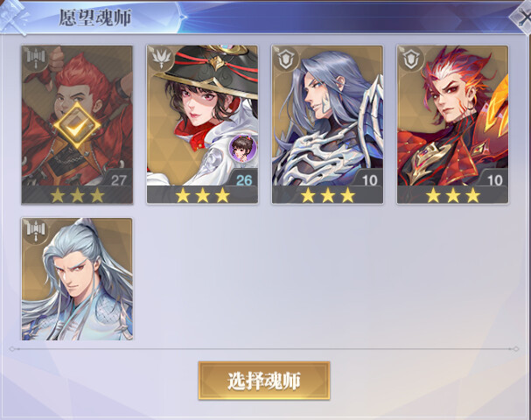
Task: Select the silver-haired character in blue robe
Action: click(x=77, y=279)
